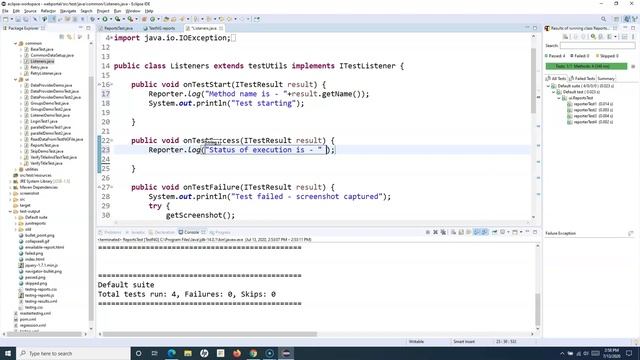Switch to the Console tab

[191, 232]
